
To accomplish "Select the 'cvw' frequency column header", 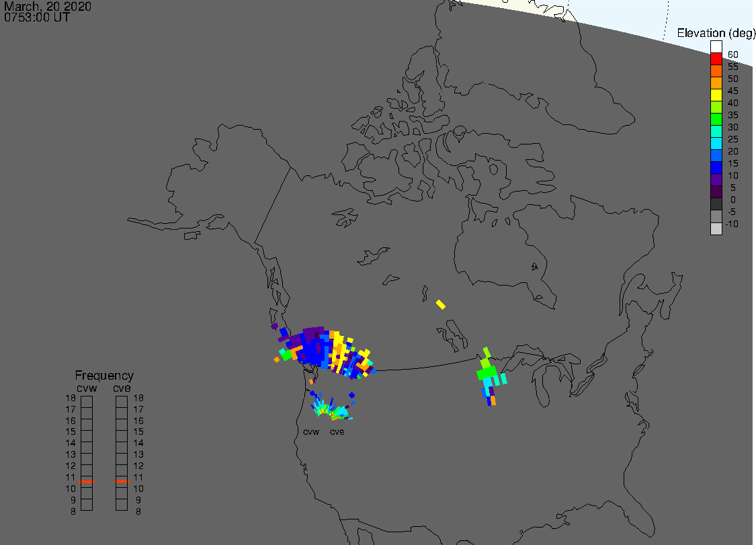I will (87, 388).
